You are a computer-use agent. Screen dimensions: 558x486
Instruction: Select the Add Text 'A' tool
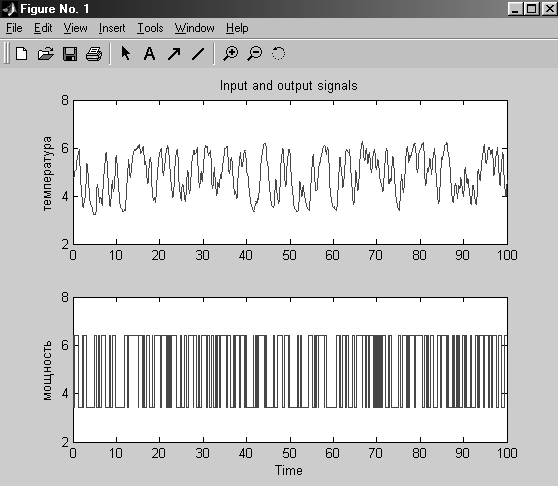tap(149, 54)
